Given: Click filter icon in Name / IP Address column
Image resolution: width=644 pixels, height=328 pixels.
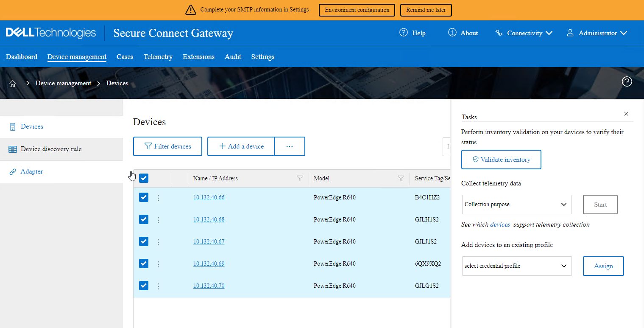Looking at the screenshot, I should coord(300,178).
